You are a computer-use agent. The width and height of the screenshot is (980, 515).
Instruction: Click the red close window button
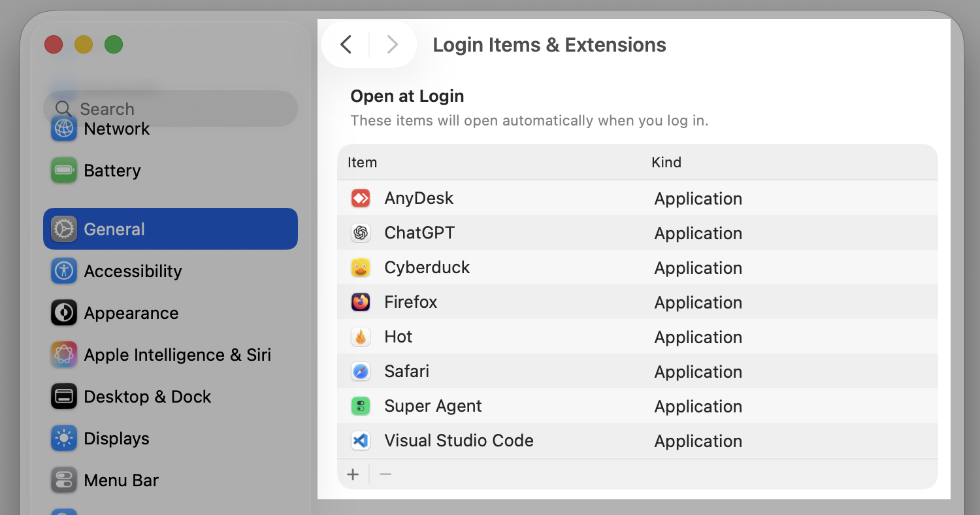click(54, 44)
